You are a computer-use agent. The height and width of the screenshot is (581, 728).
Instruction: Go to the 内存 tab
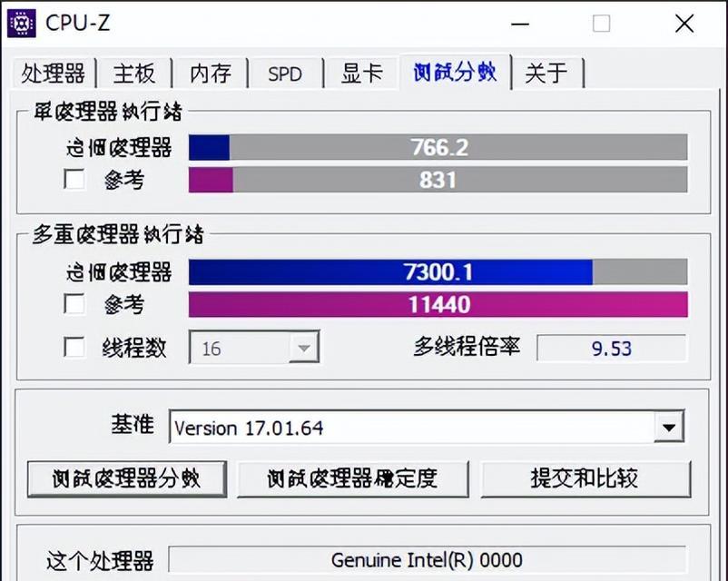[x=211, y=74]
